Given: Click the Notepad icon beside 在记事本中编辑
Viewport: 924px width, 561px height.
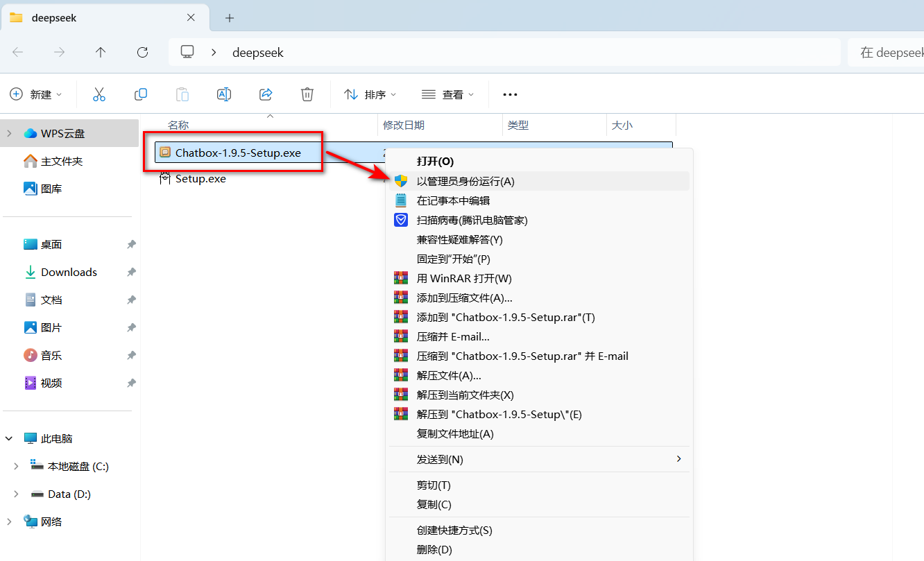Looking at the screenshot, I should coord(401,200).
